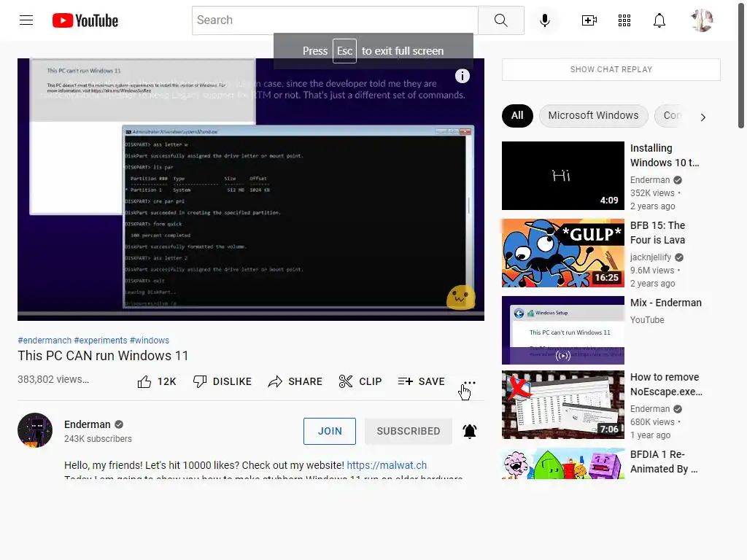Image resolution: width=747 pixels, height=560 pixels.
Task: Click the yellow channel watermark on video
Action: pyautogui.click(x=461, y=297)
